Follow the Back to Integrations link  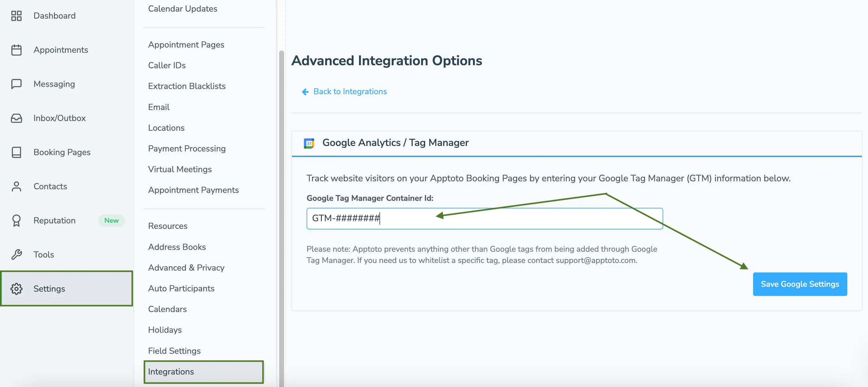(350, 91)
